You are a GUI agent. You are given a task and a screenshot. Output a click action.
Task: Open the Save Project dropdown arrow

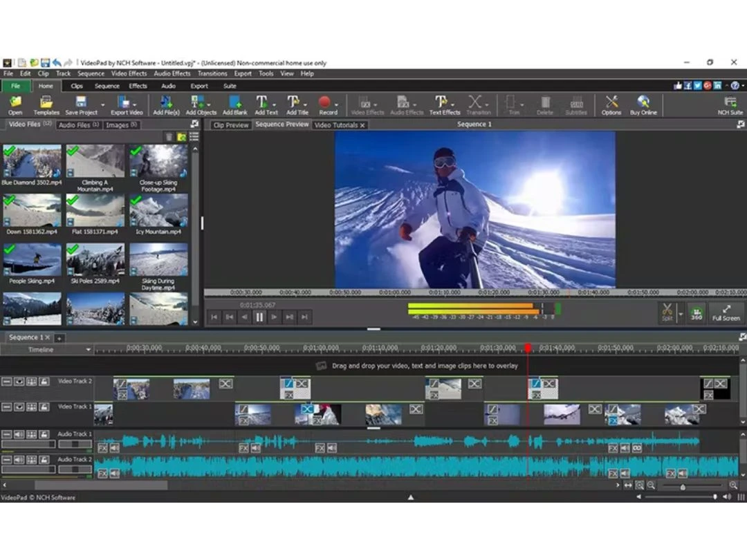coord(101,104)
